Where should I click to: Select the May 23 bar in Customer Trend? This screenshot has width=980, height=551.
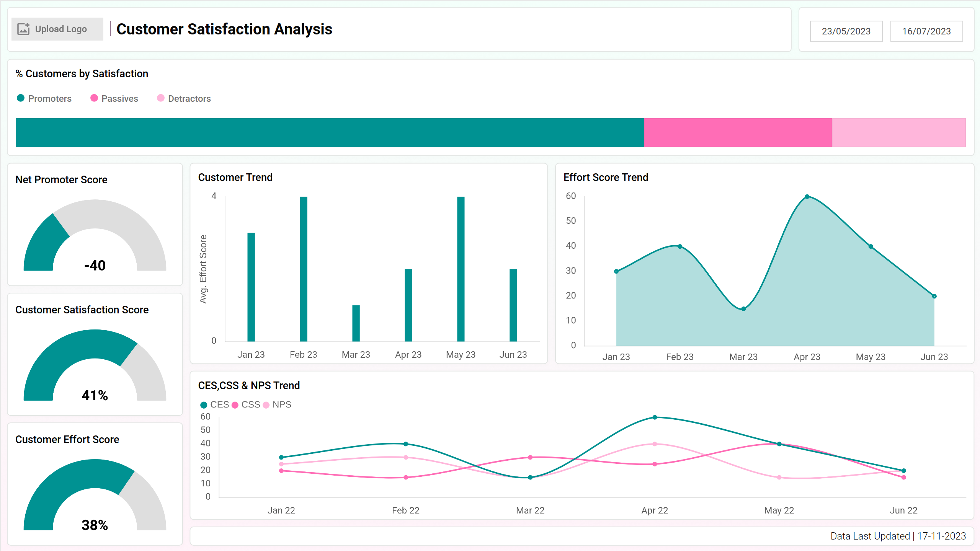[461, 269]
